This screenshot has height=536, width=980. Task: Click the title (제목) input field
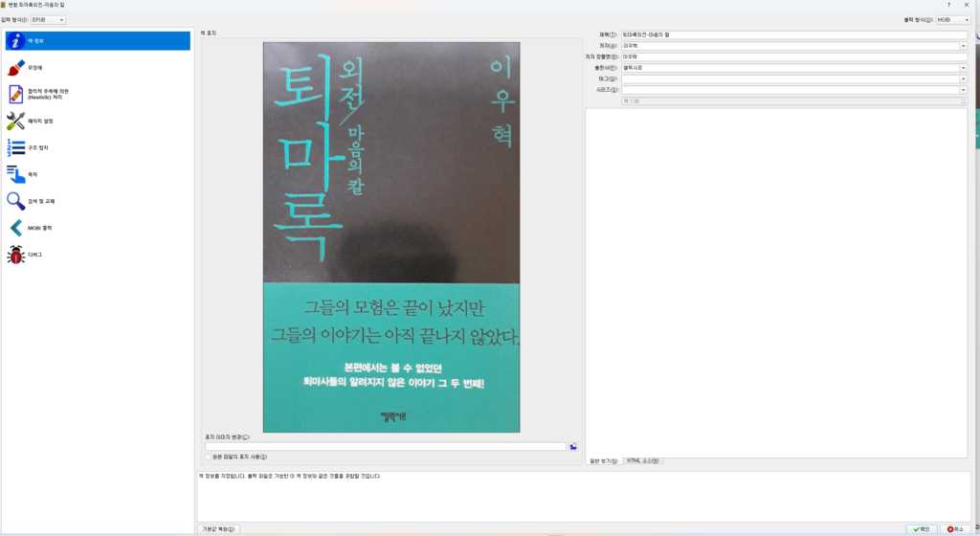click(793, 35)
